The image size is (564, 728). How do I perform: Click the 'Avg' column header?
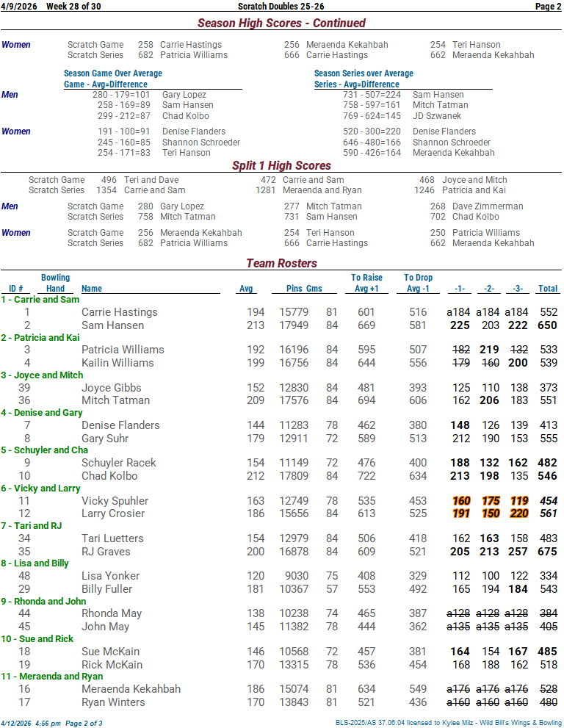pyautogui.click(x=246, y=288)
